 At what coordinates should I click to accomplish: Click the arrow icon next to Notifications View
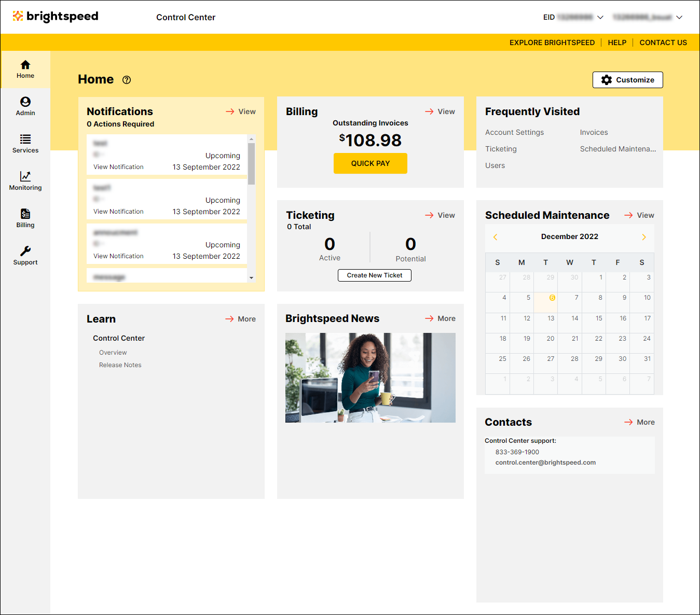[230, 111]
